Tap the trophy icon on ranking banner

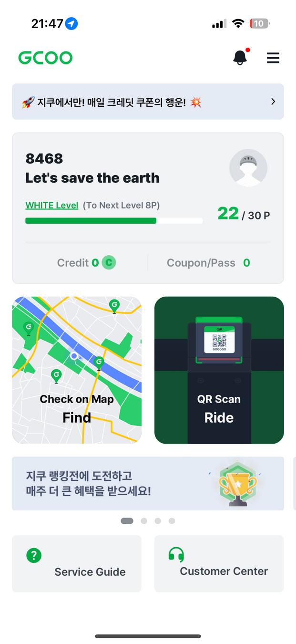pyautogui.click(x=237, y=484)
